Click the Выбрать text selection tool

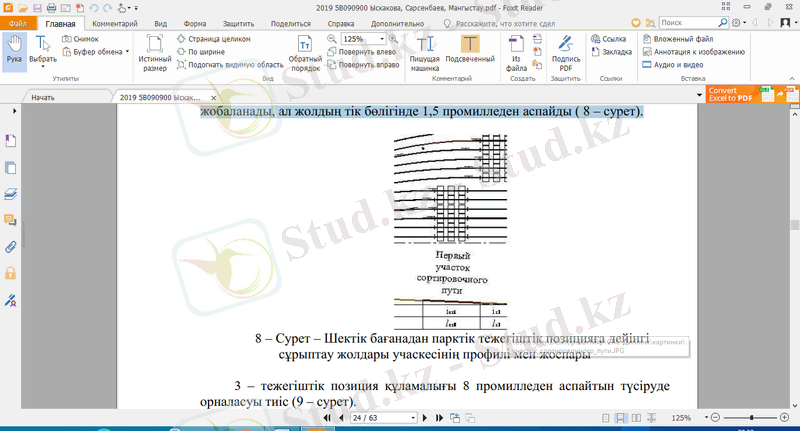[x=43, y=51]
